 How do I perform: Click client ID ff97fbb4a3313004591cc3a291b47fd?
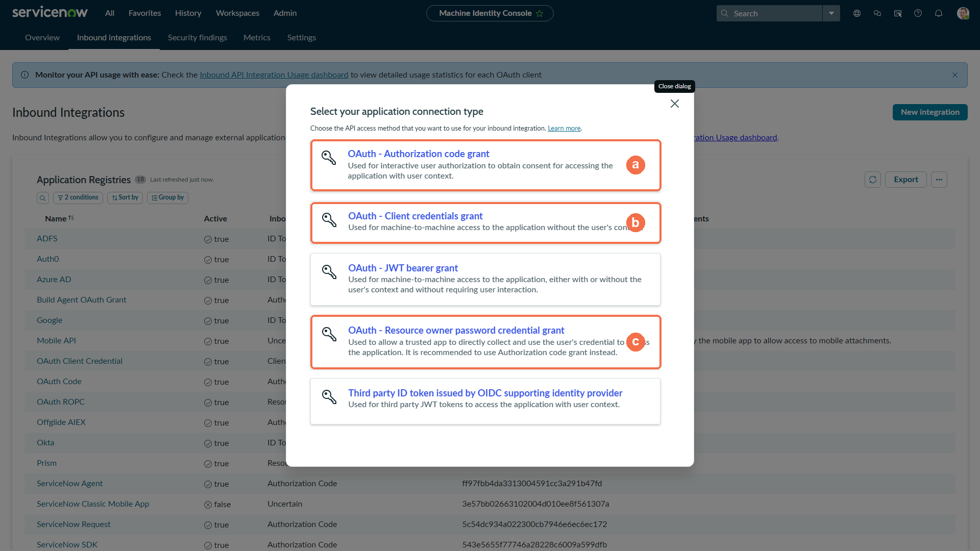coord(532,484)
